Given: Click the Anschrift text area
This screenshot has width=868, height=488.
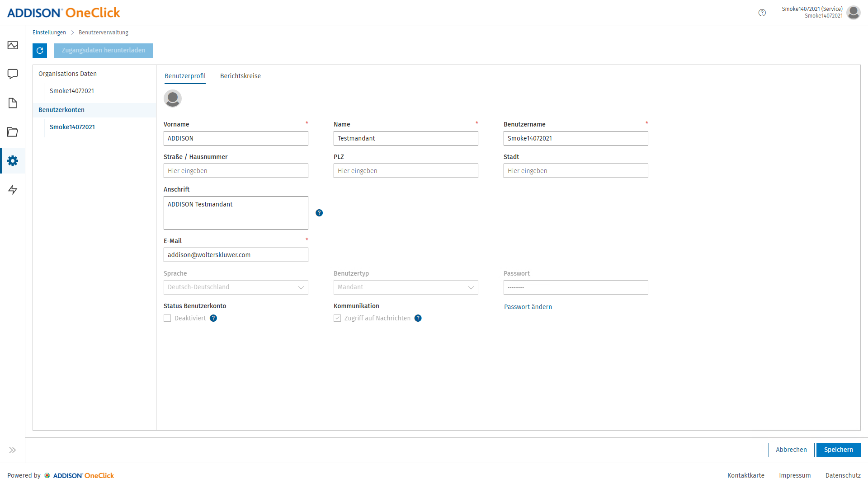Looking at the screenshot, I should coord(236,213).
